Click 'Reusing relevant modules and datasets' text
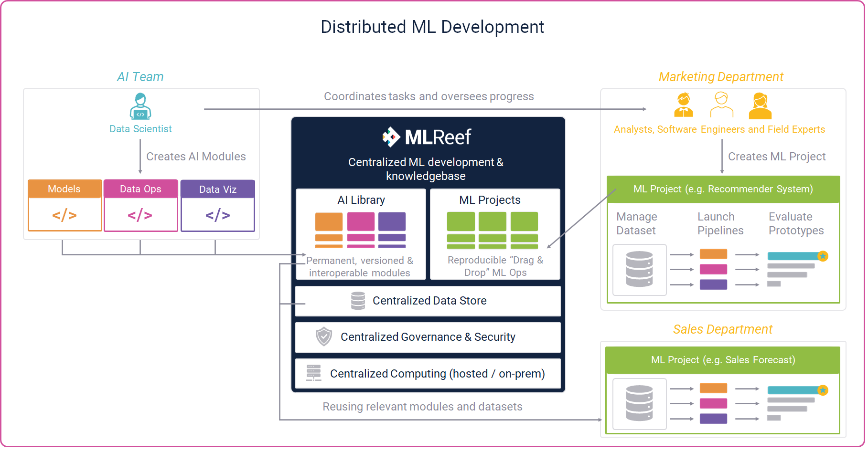868x452 pixels. tap(422, 407)
